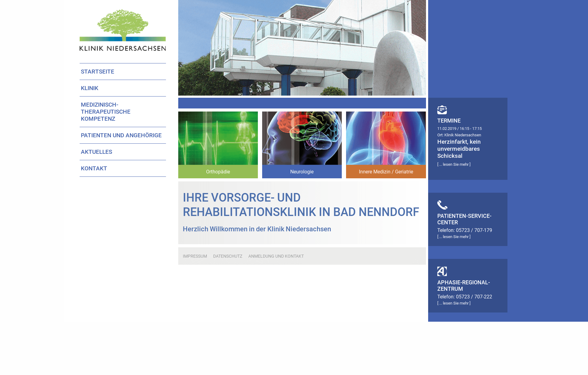The image size is (588, 375).
Task: Open the Impressum footer link
Action: pyautogui.click(x=195, y=256)
